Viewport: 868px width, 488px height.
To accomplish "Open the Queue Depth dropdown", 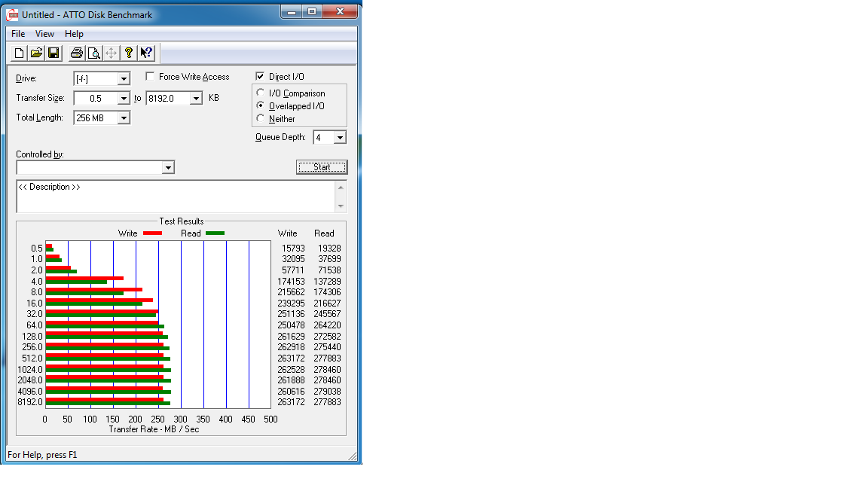I will pyautogui.click(x=340, y=137).
